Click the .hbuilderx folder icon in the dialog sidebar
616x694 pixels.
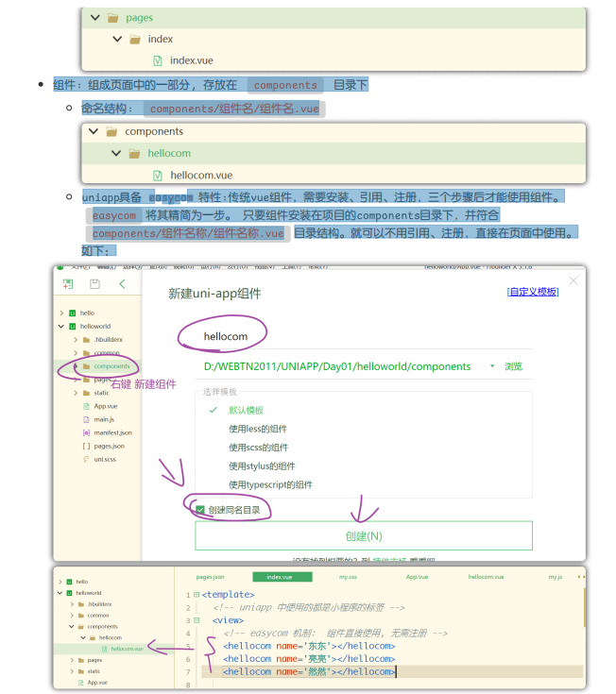86,340
